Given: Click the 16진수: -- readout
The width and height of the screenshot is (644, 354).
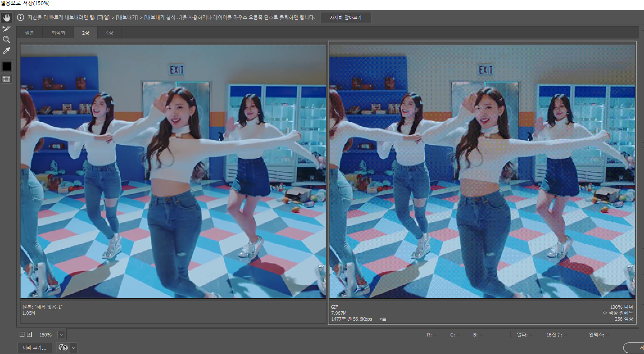Looking at the screenshot, I should click(557, 335).
